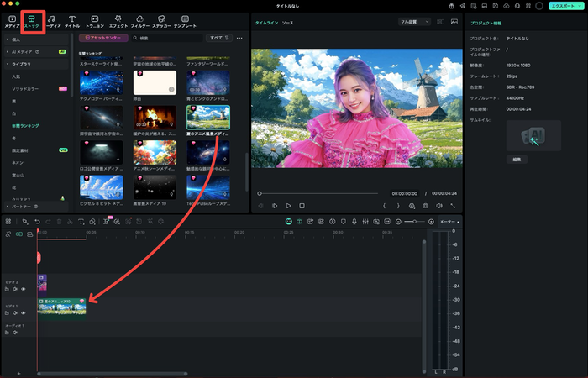Click the undo arrow in timeline toolbar
The image size is (588, 378).
click(37, 221)
